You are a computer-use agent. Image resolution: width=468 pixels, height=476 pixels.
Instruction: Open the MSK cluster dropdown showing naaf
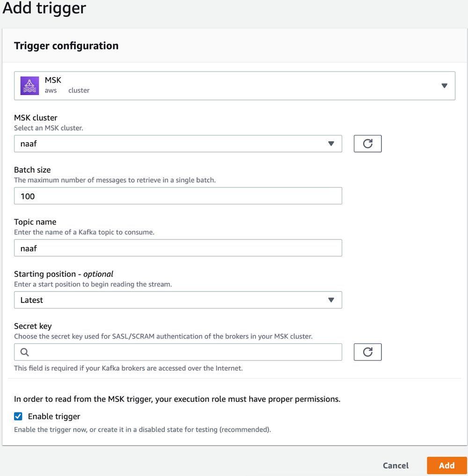(178, 144)
